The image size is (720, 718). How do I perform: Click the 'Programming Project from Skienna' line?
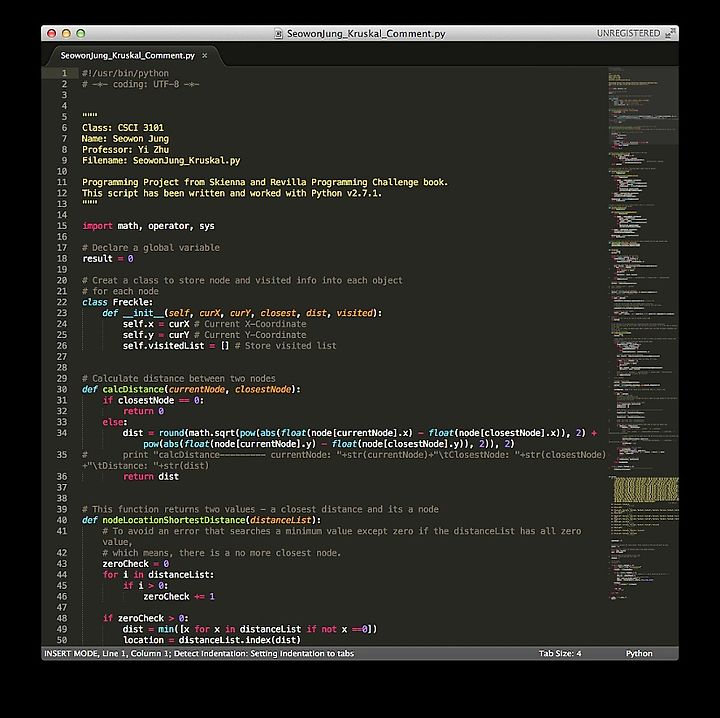[265, 182]
